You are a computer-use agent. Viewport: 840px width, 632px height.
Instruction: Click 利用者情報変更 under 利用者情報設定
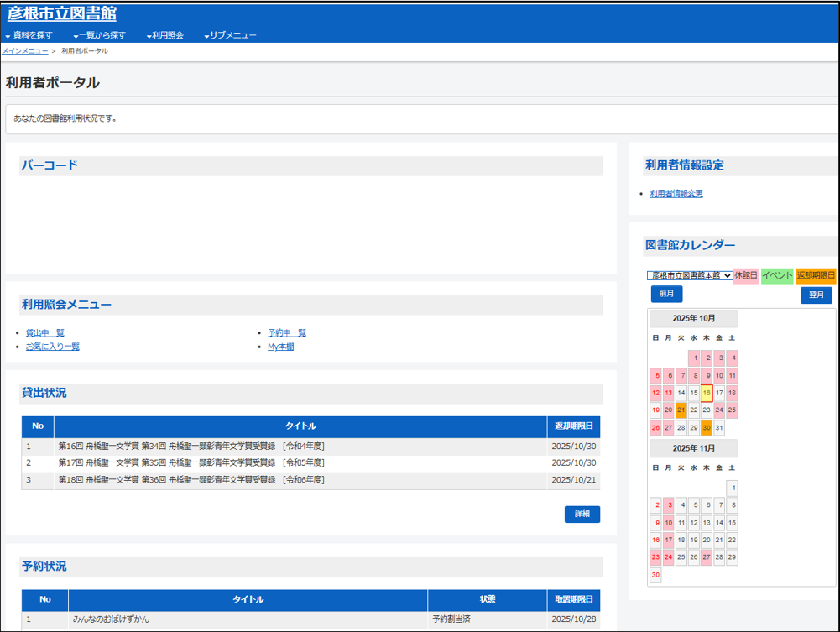tap(676, 193)
